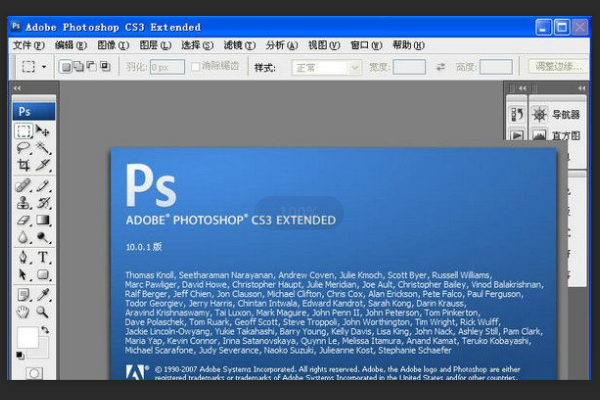Click the background color swatch

[x=43, y=351]
